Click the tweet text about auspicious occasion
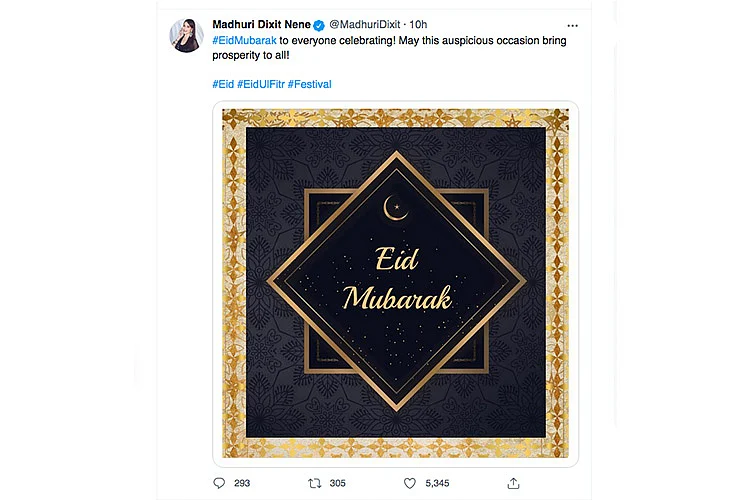This screenshot has height=500, width=750. pyautogui.click(x=389, y=48)
